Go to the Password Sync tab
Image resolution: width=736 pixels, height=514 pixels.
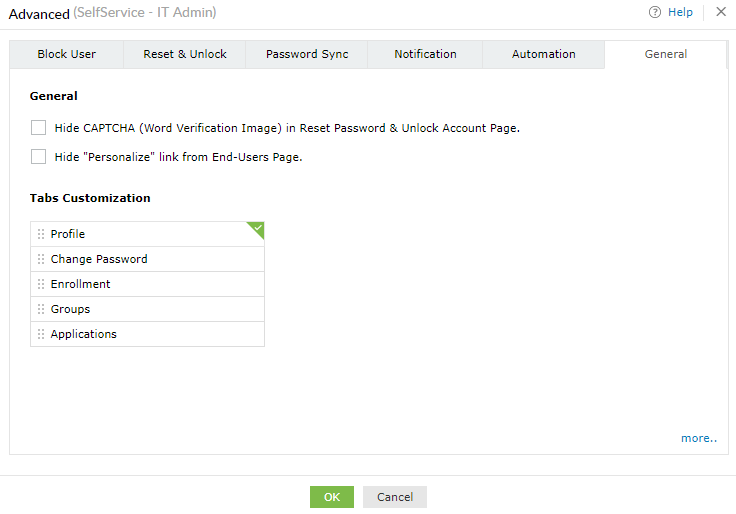(x=307, y=54)
